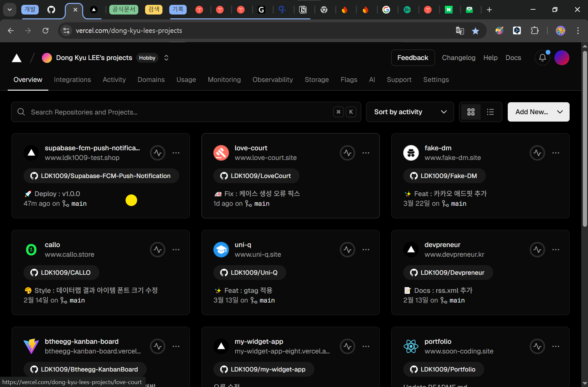Open LDK1009/CALLO repo link
The height and width of the screenshot is (387, 588).
pos(61,273)
